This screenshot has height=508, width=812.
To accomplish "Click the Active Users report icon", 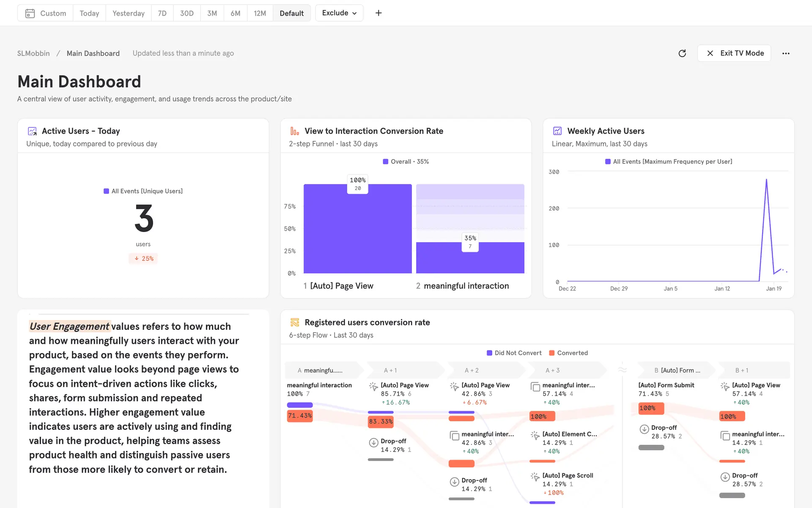I will 32,131.
